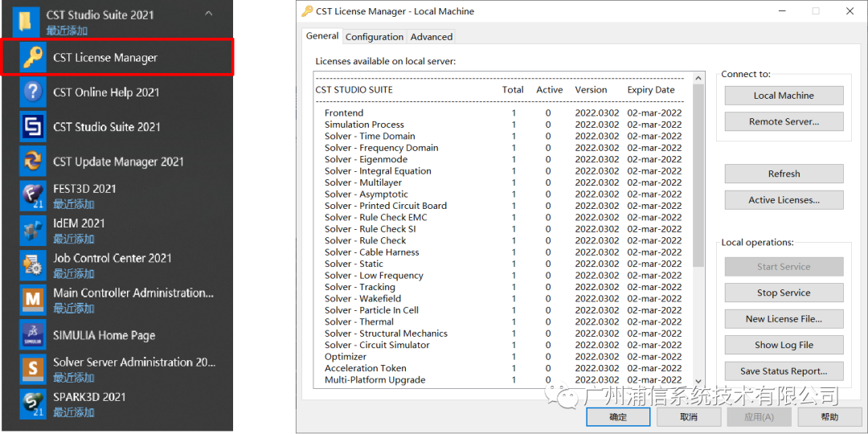Select the Solver - Wakefield row

click(502, 299)
